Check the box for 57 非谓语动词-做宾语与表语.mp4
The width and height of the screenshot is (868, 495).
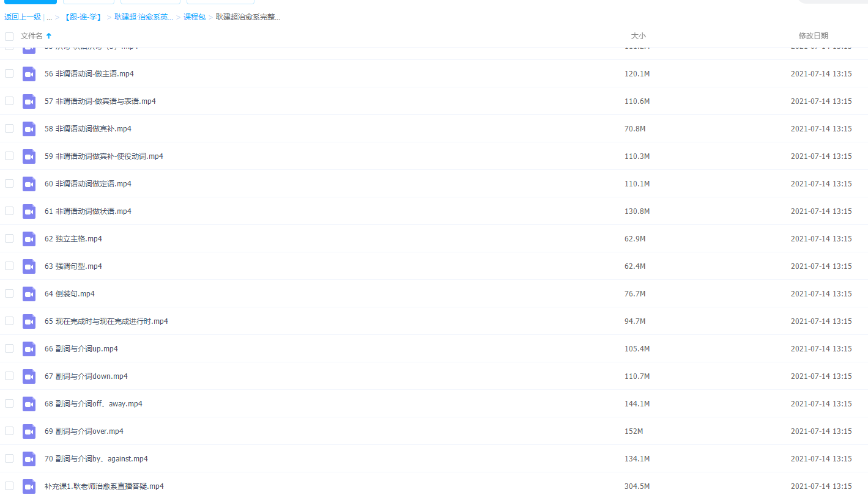pos(9,101)
